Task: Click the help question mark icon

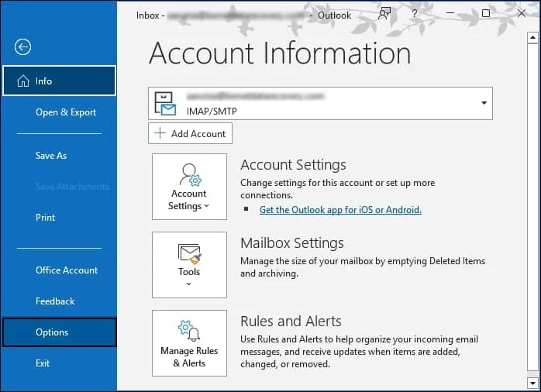Action: [415, 13]
